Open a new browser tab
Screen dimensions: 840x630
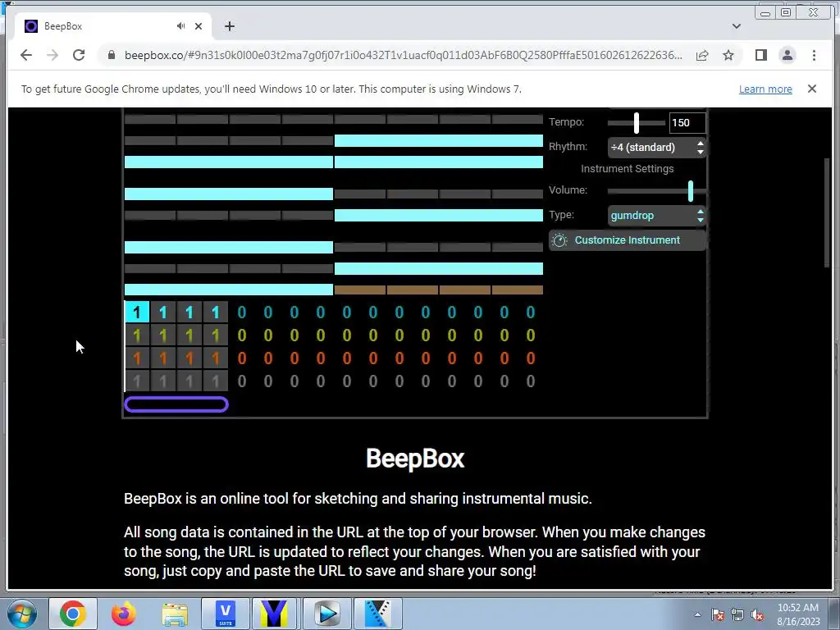click(230, 26)
